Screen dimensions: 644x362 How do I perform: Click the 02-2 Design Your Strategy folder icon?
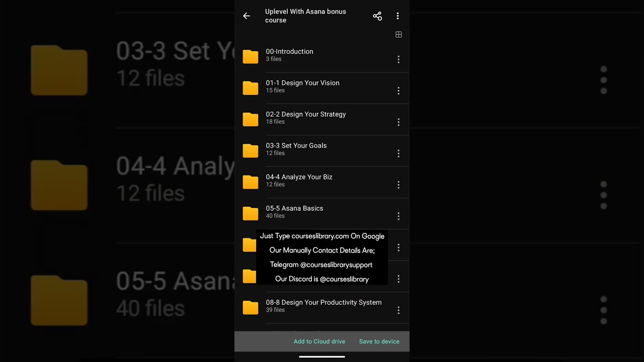251,119
